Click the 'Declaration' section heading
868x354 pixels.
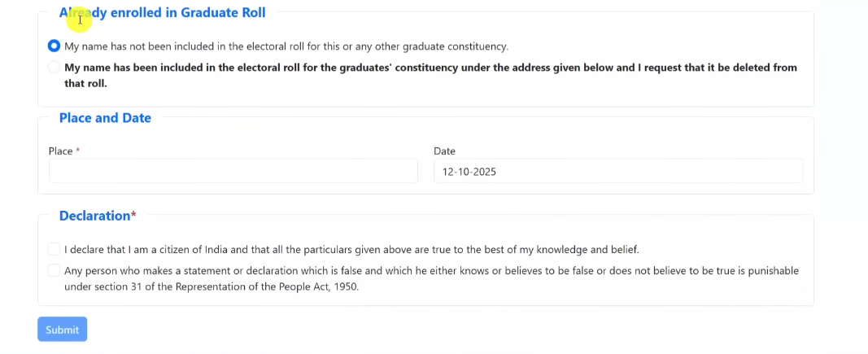pos(94,216)
